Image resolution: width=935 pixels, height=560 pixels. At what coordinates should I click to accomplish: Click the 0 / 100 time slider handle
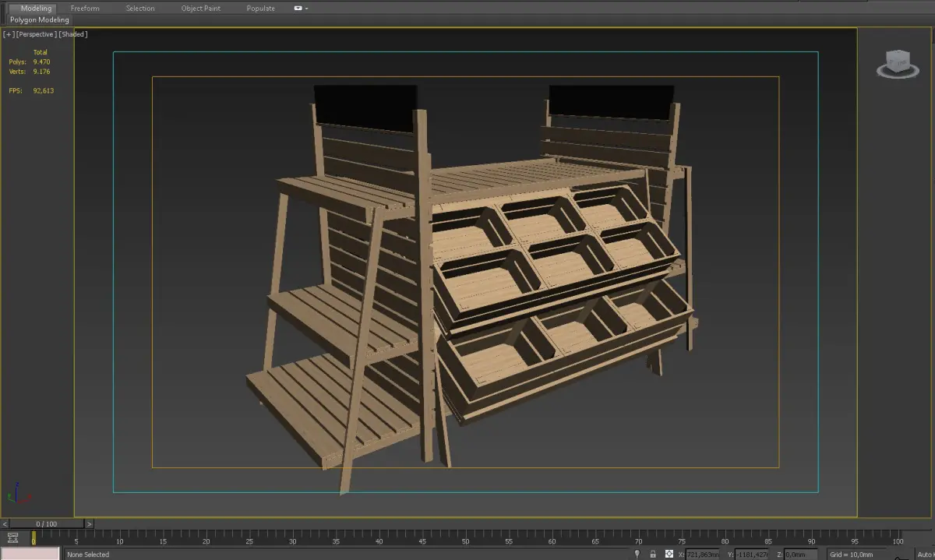[46, 524]
